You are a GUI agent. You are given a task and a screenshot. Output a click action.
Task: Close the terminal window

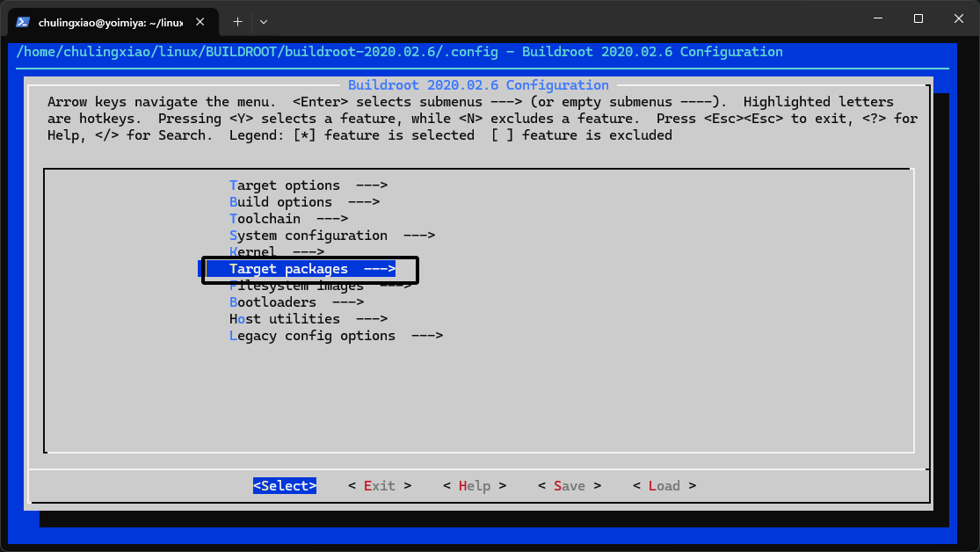pos(959,18)
